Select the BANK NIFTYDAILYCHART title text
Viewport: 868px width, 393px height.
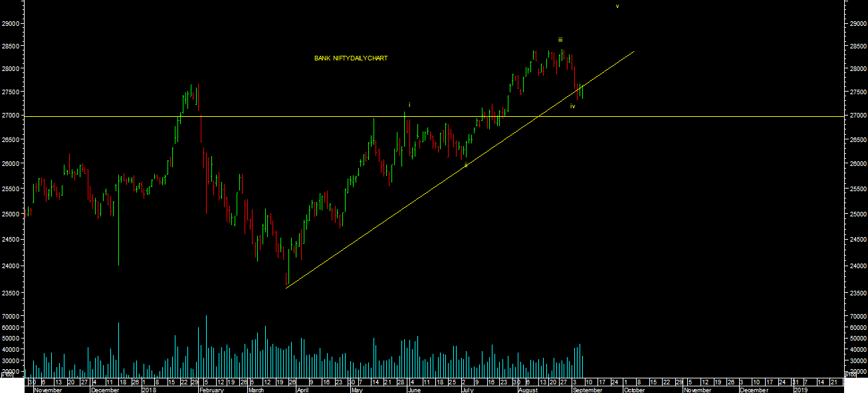click(350, 58)
